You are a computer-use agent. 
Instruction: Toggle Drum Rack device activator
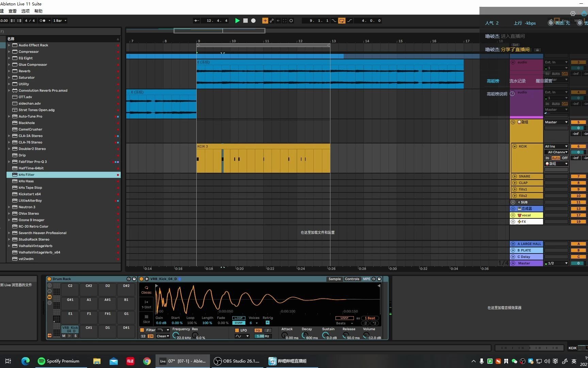(49, 279)
